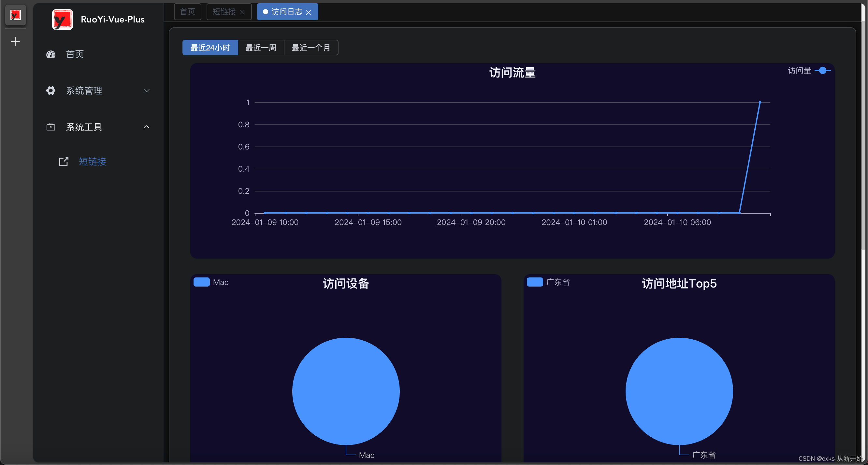Close the 访问日志 tab with its X
This screenshot has width=868, height=465.
click(308, 12)
